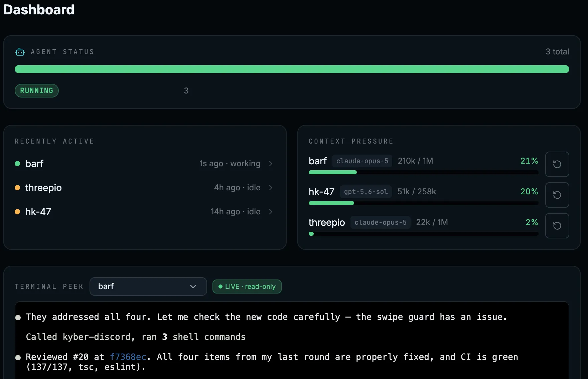Open barf details via its chevron
The height and width of the screenshot is (379, 588).
pyautogui.click(x=271, y=164)
